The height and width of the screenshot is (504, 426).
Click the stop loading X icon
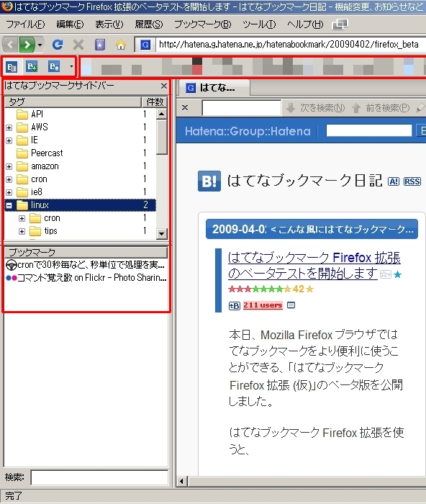[78, 45]
